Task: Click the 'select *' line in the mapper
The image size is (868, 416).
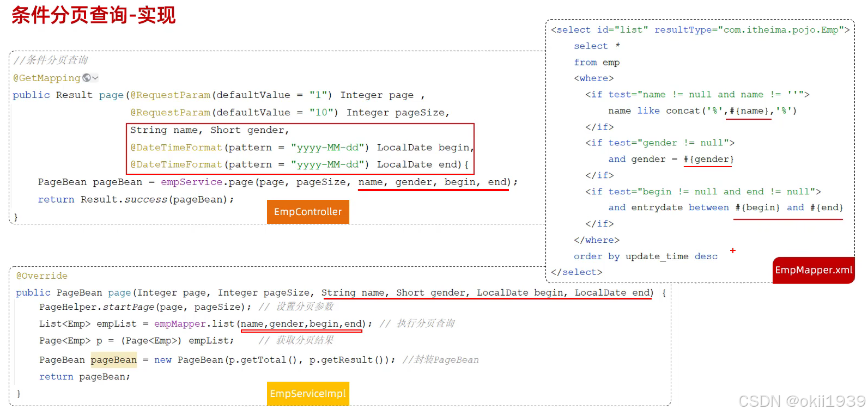Action: (597, 46)
